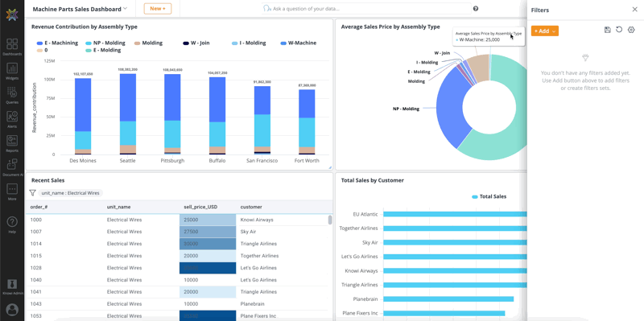Click the Seattle stacked bar
The width and height of the screenshot is (644, 321).
[x=128, y=114]
